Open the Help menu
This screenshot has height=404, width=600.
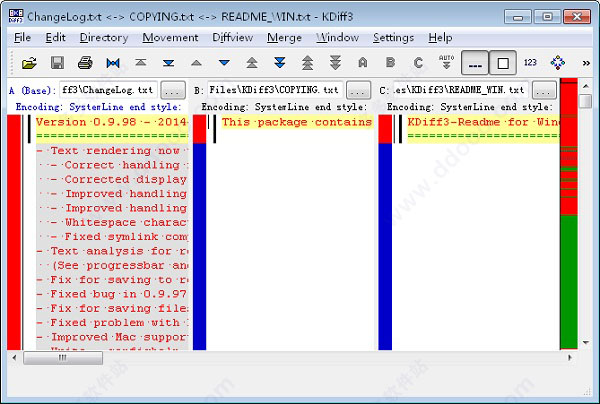click(x=440, y=37)
